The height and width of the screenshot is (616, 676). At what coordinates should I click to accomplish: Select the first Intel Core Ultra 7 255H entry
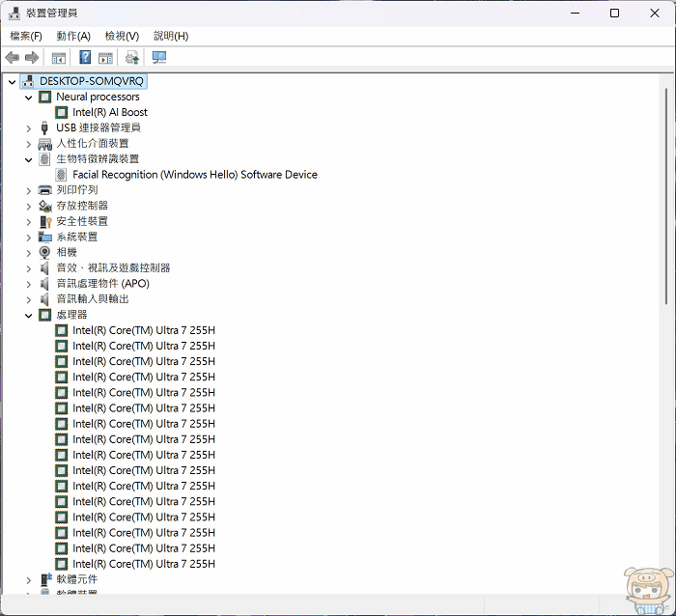(x=143, y=330)
